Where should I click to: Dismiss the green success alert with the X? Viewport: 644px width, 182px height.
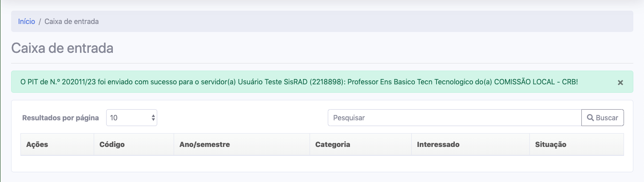click(620, 83)
